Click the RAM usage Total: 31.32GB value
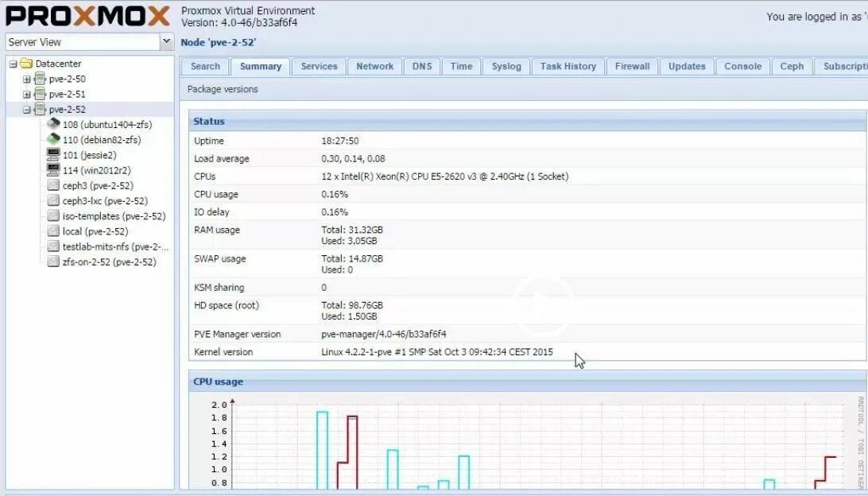868x496 pixels. (351, 230)
